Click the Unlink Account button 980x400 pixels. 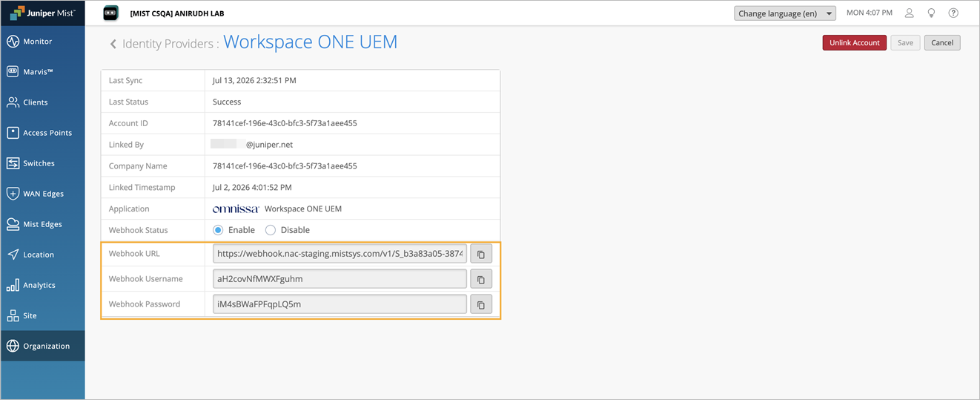[x=854, y=43]
